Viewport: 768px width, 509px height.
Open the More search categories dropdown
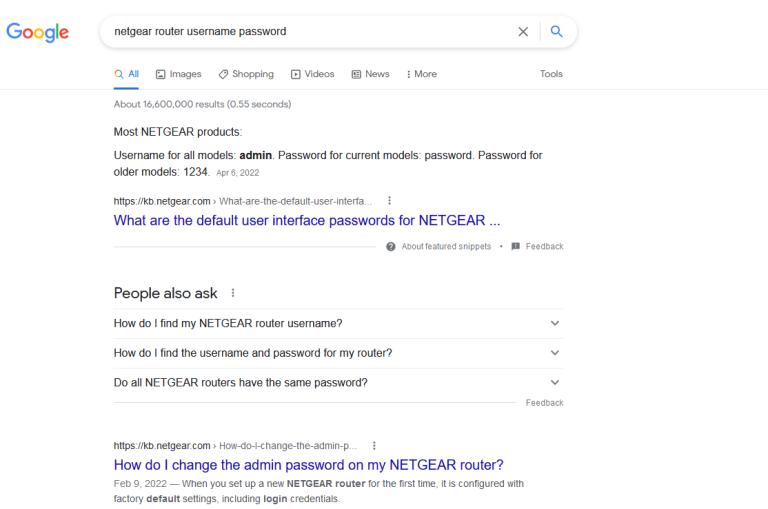[421, 74]
